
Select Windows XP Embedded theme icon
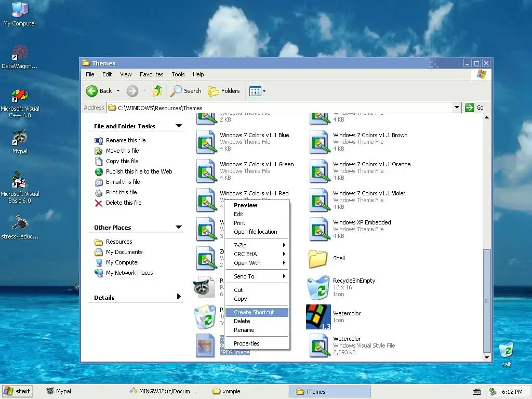click(x=320, y=229)
